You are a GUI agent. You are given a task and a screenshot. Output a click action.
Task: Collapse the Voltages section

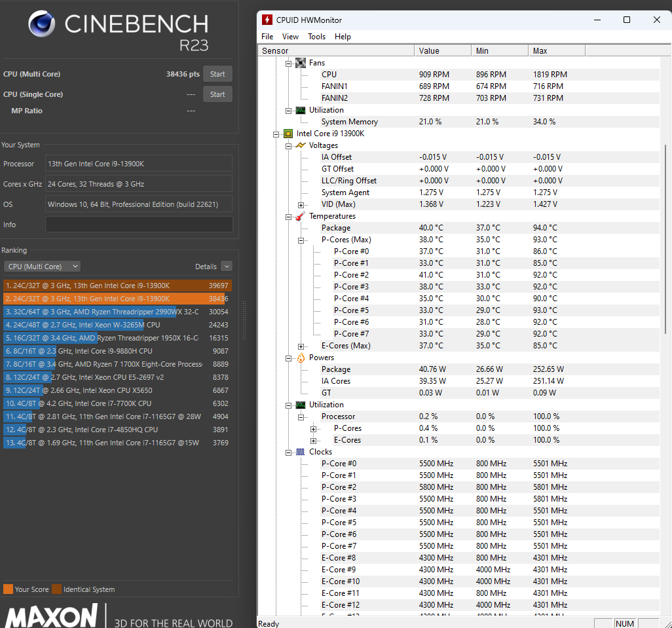click(288, 146)
